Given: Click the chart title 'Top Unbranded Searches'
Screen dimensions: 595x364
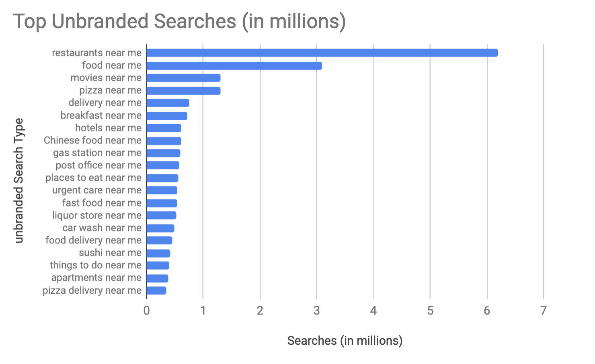Looking at the screenshot, I should coord(180,21).
